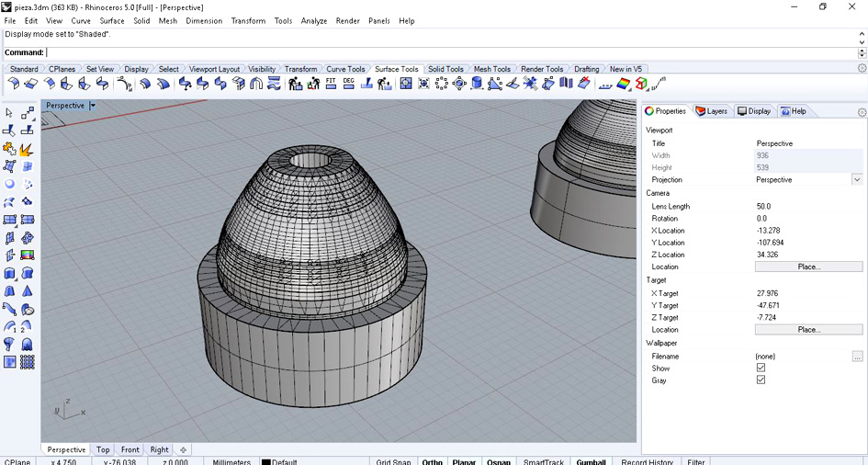Click the X Location value field
The image size is (868, 465).
pos(808,231)
